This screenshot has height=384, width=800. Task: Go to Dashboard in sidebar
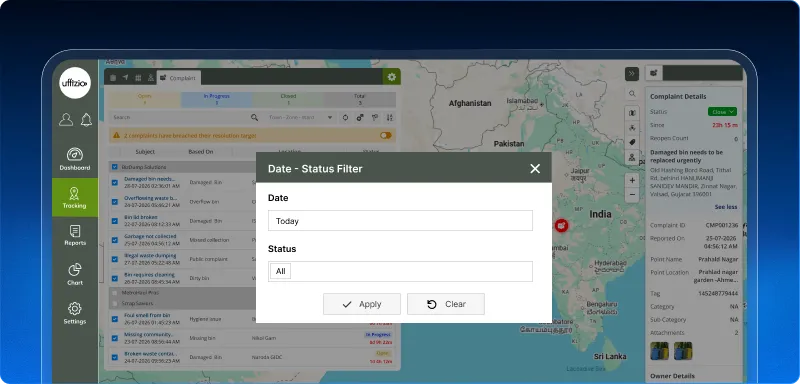74,159
